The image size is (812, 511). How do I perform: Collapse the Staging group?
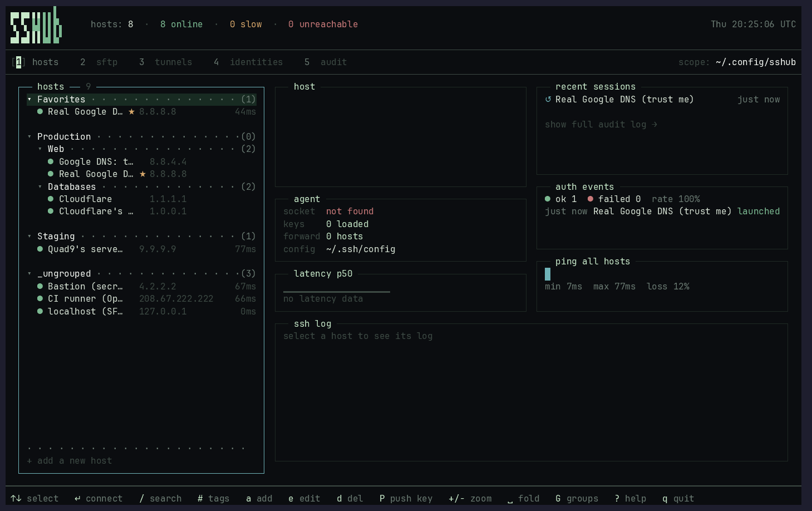coord(29,237)
